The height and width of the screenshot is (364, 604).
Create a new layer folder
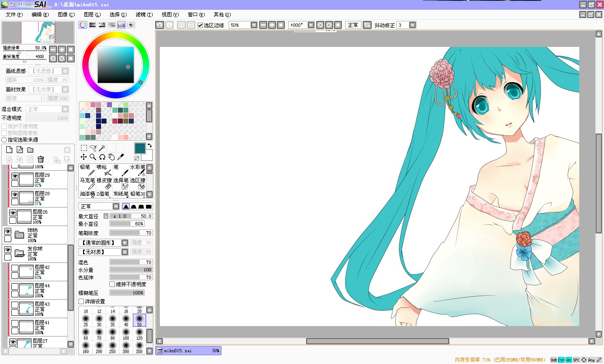pyautogui.click(x=30, y=150)
